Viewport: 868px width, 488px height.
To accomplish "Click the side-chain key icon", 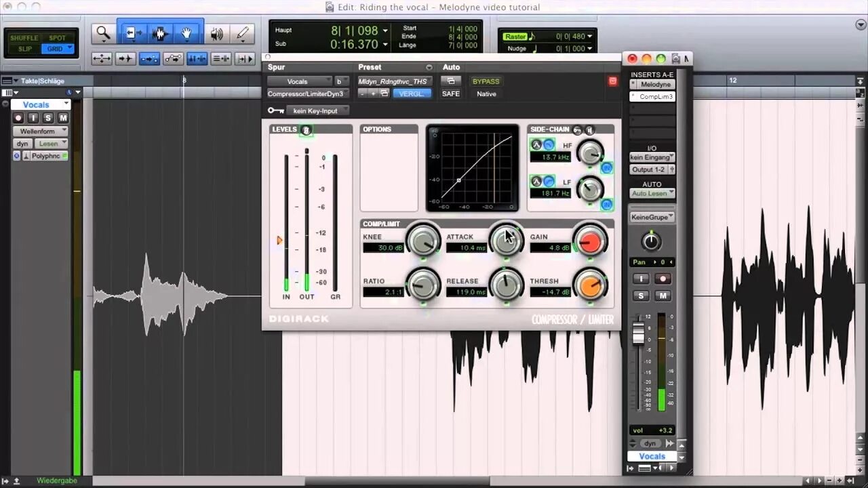I will (577, 129).
